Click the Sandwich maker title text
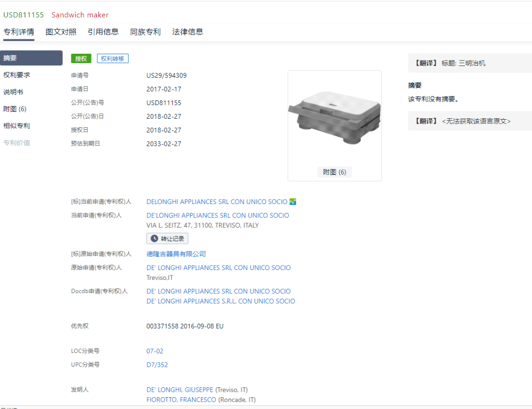Screen dimensions: 532x409 80,15
